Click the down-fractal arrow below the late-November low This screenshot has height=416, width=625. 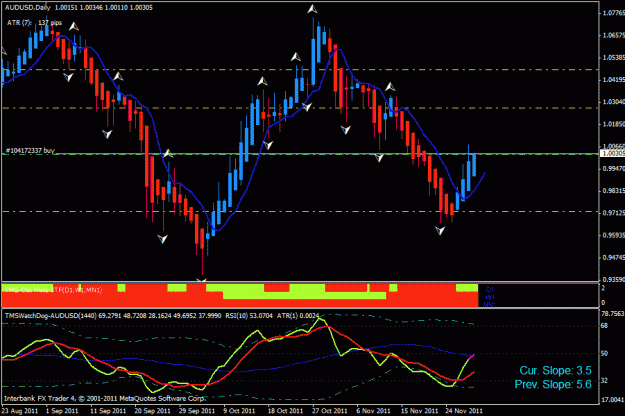point(440,231)
